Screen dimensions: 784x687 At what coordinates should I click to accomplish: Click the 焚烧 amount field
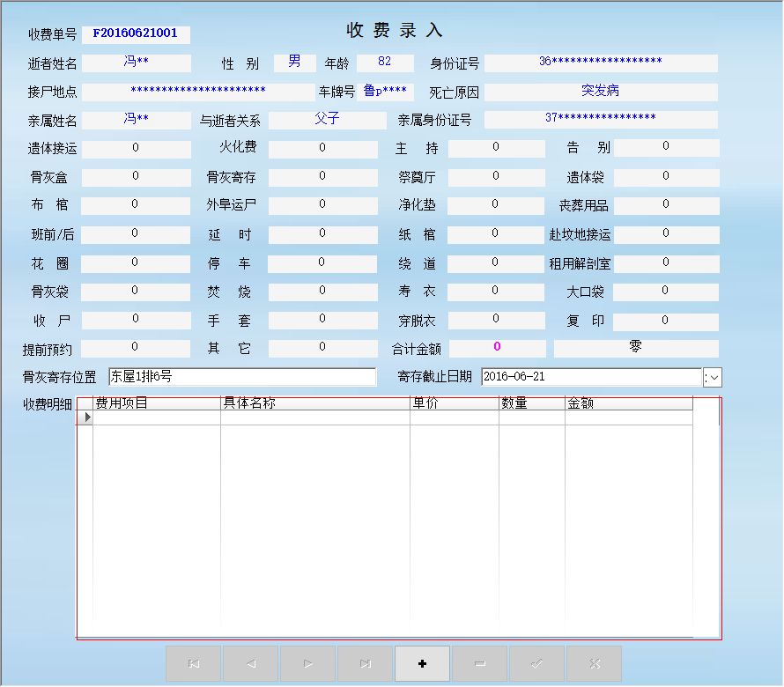[323, 292]
